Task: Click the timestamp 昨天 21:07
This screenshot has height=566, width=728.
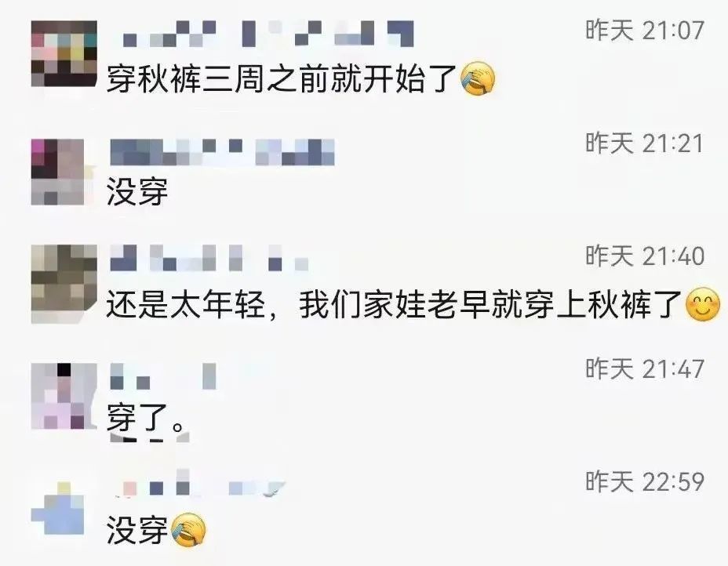Action: point(644,30)
